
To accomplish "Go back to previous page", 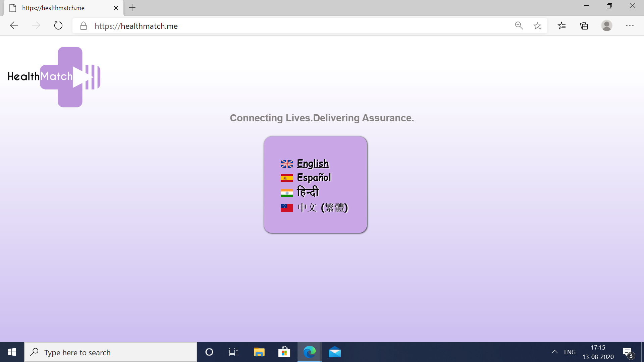I will [14, 26].
